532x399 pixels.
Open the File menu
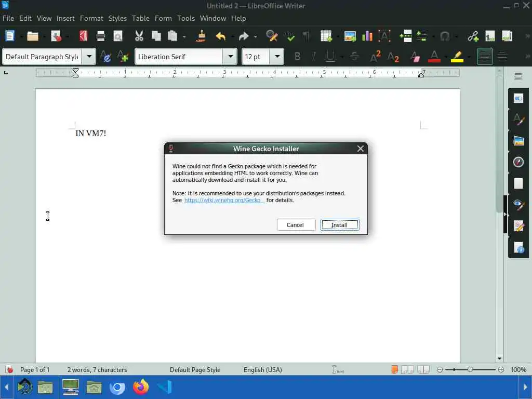(x=8, y=18)
